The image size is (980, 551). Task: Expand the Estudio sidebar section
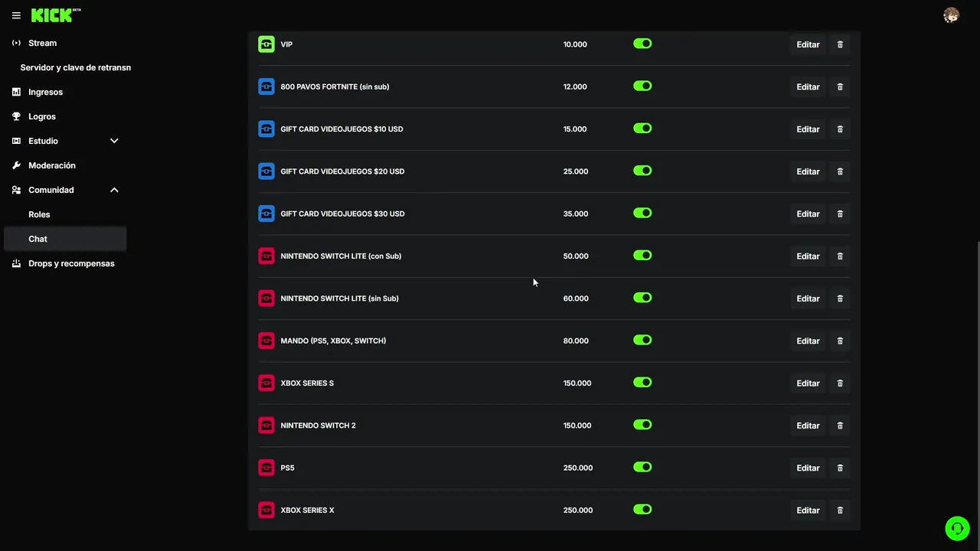(x=114, y=141)
